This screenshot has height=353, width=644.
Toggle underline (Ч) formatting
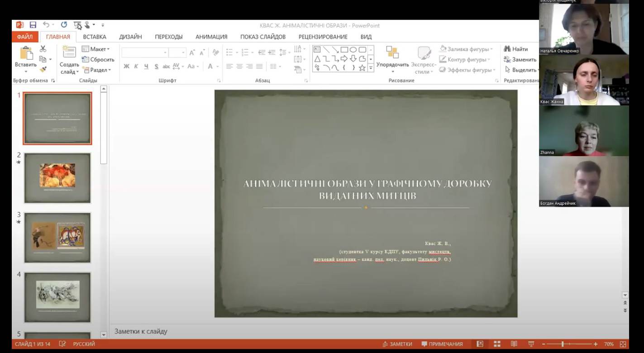(x=146, y=67)
